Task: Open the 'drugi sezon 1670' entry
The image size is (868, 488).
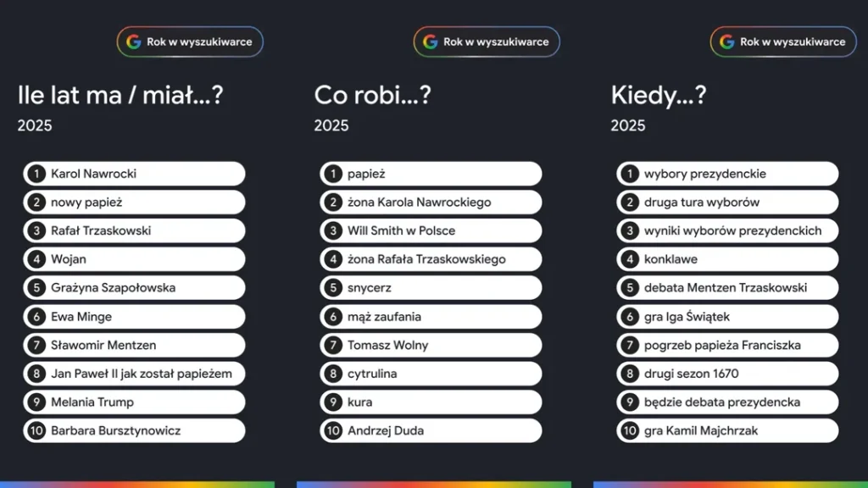Action: [691, 374]
